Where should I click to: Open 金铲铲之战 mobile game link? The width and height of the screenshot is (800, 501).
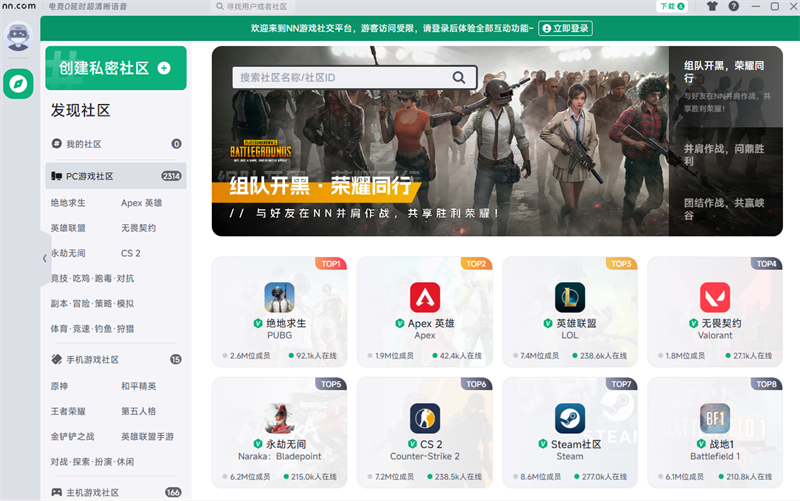[72, 437]
